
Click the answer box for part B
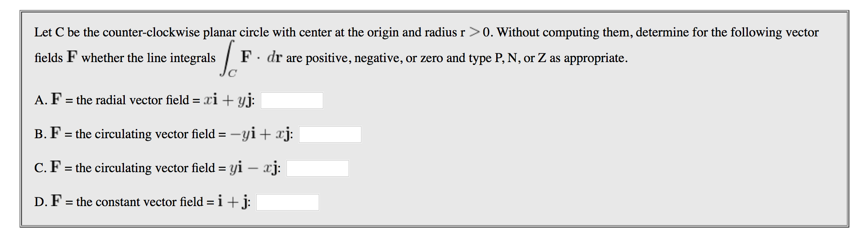click(331, 134)
